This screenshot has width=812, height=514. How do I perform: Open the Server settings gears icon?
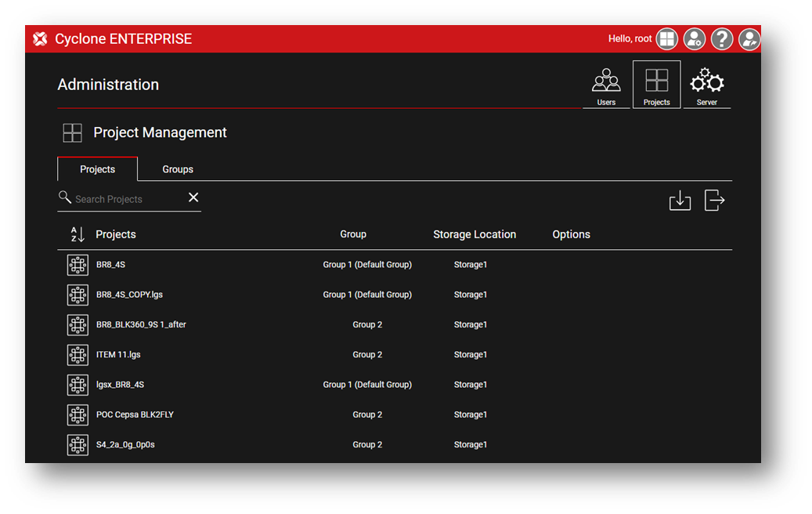pos(706,85)
